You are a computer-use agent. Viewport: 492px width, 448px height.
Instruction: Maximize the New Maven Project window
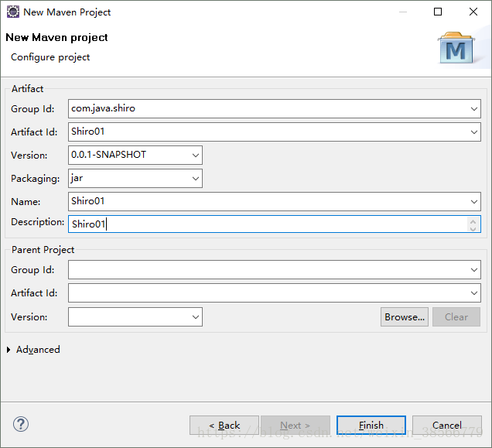(438, 12)
